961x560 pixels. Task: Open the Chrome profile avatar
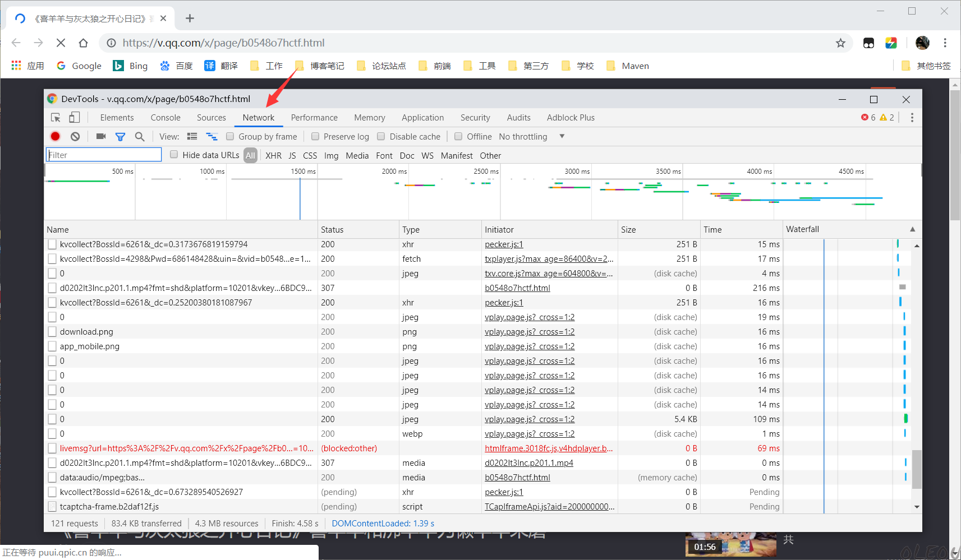click(x=922, y=43)
